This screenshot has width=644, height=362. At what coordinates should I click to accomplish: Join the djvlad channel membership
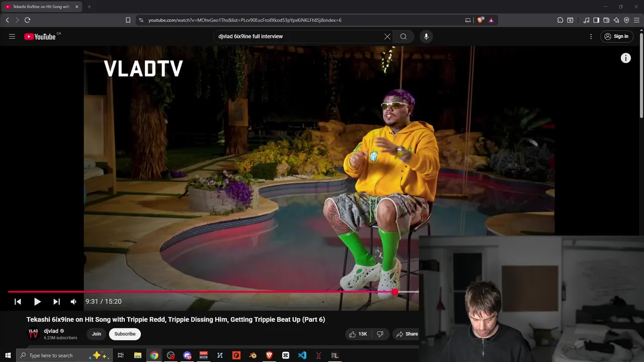pyautogui.click(x=97, y=334)
